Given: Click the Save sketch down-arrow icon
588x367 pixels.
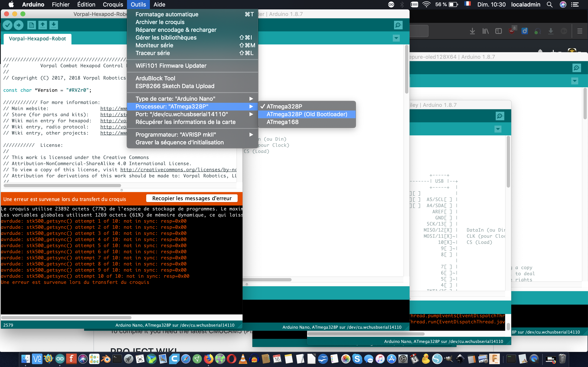Looking at the screenshot, I should point(54,25).
